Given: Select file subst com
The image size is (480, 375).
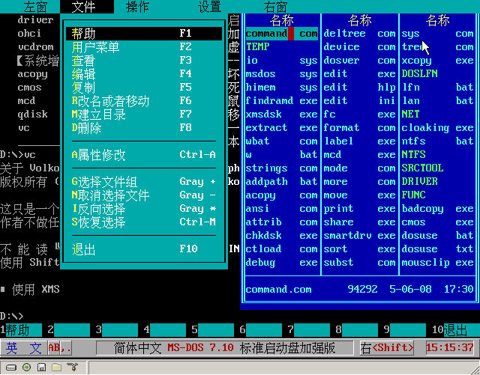Looking at the screenshot, I should point(360,263).
